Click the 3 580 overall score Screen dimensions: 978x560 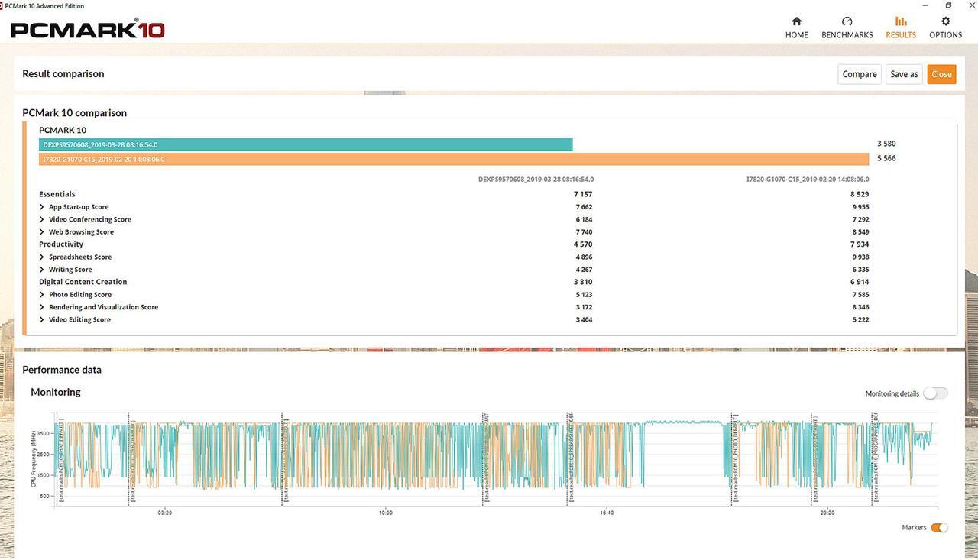[x=886, y=144]
